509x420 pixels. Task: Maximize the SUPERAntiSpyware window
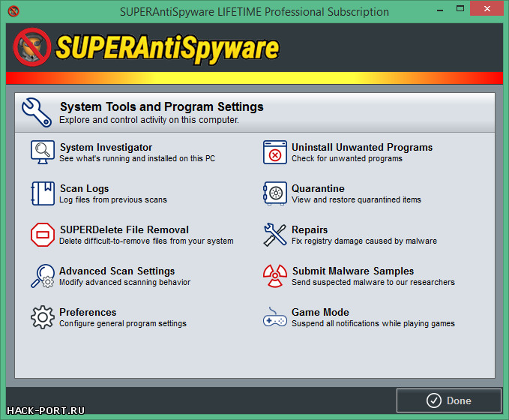(x=460, y=9)
